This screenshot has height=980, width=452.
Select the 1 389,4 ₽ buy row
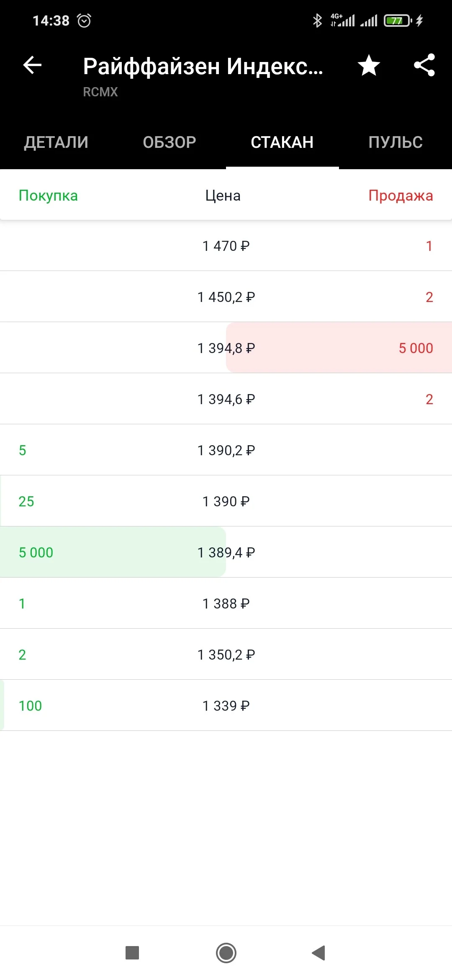(226, 552)
